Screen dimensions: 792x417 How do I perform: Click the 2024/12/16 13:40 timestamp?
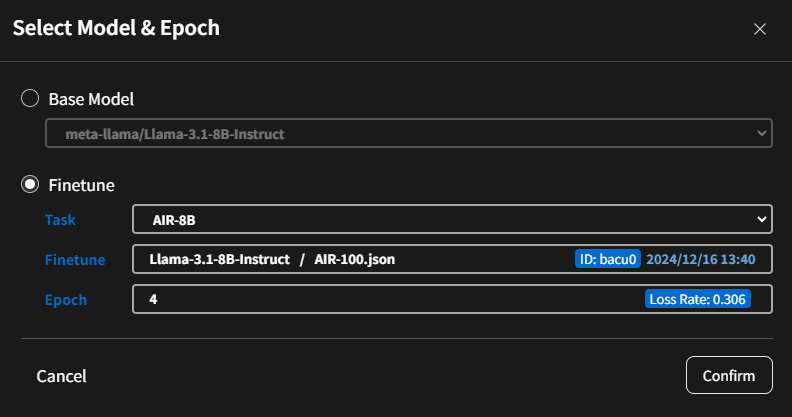pyautogui.click(x=700, y=259)
